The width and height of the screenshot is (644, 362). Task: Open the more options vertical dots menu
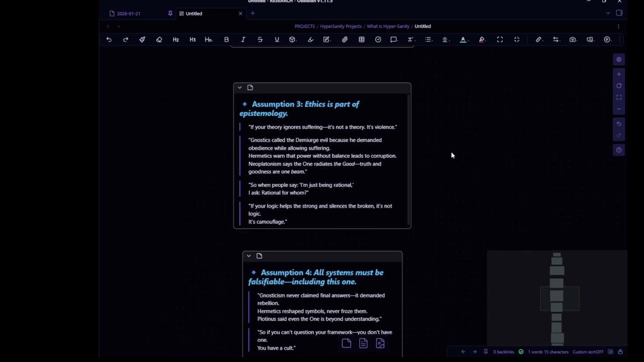click(618, 26)
